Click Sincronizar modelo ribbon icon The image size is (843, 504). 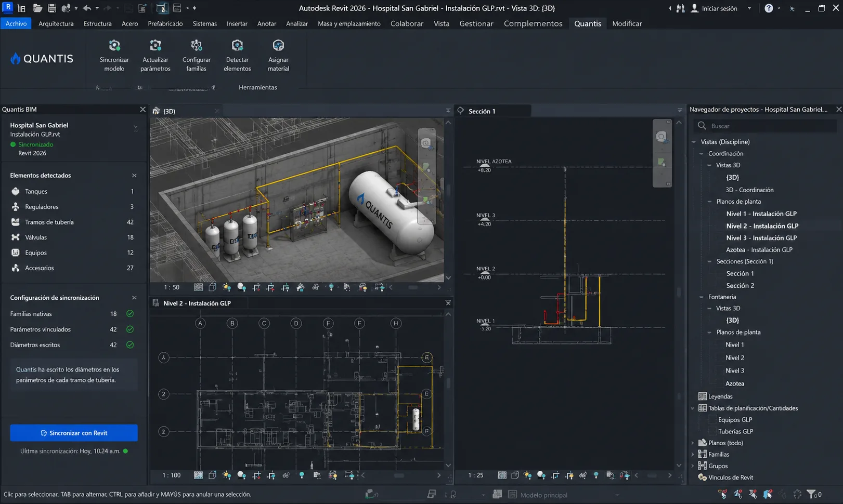coord(114,46)
